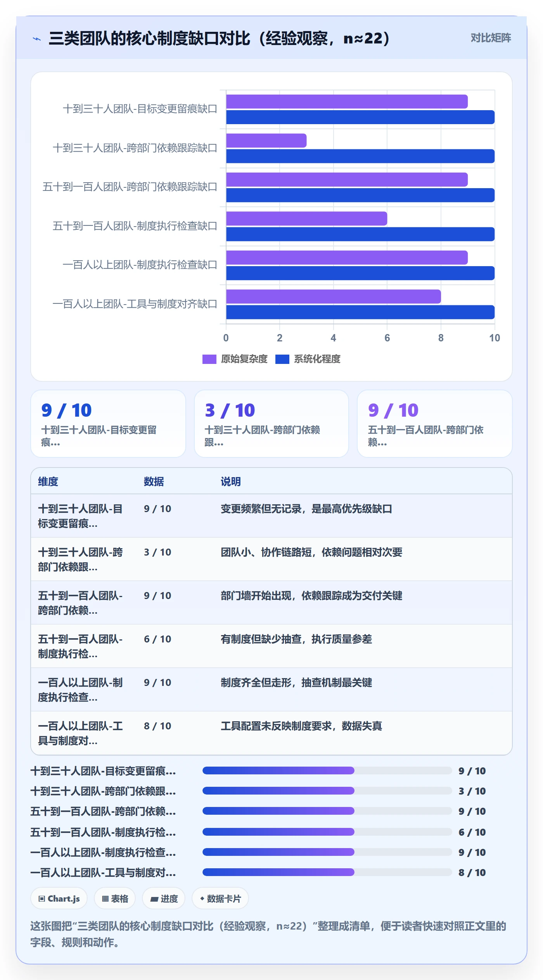Click purple chart bar for 十到三十人团队-跨部门依赖跟踪缺口
The image size is (543, 980).
(266, 140)
